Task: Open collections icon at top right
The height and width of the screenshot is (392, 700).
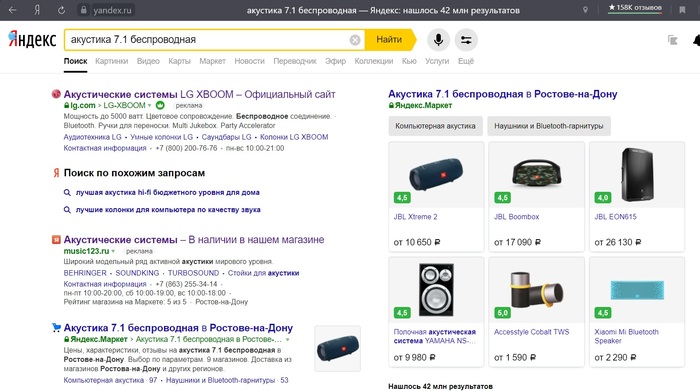Action: coord(672,40)
